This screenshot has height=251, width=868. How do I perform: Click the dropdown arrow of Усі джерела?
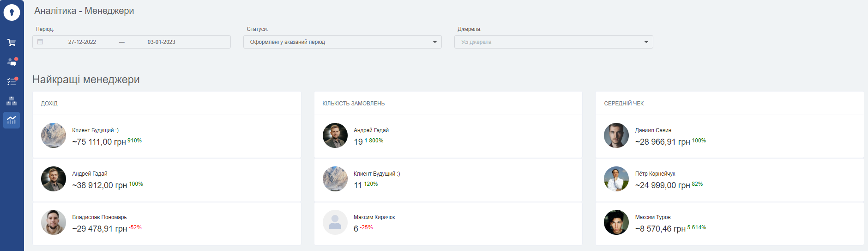tap(646, 42)
